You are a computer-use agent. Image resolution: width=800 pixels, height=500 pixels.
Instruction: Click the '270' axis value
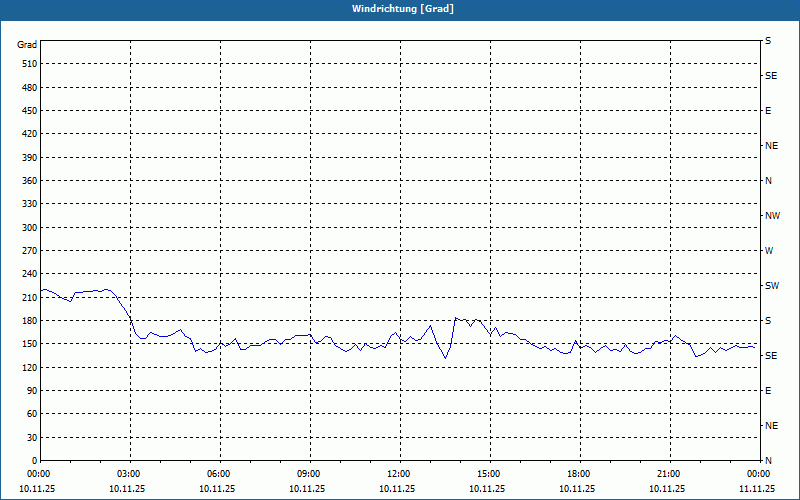pyautogui.click(x=30, y=251)
